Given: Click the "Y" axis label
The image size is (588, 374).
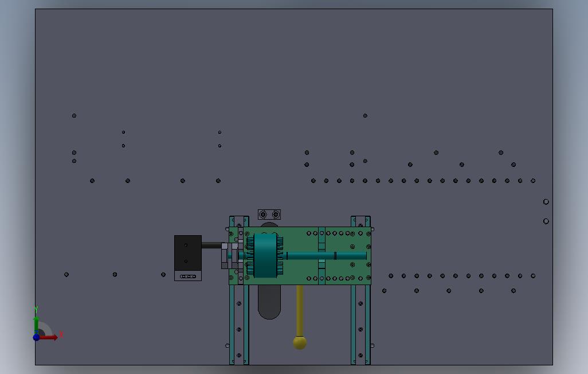Looking at the screenshot, I should click(36, 310).
